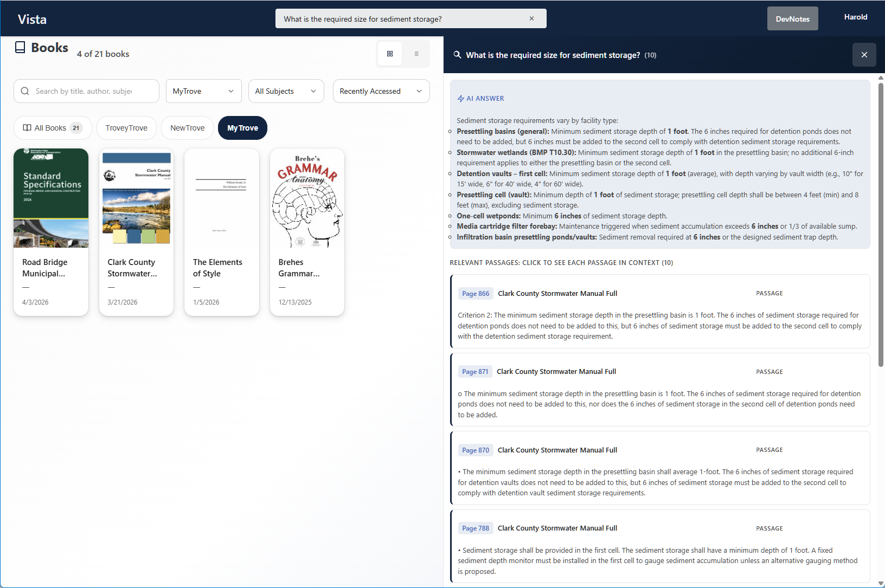
Task: Click the search icon beside the sediment storage question
Action: tap(457, 55)
